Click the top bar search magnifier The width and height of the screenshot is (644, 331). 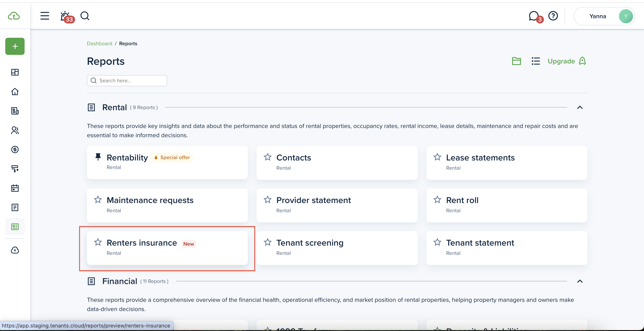coord(85,16)
